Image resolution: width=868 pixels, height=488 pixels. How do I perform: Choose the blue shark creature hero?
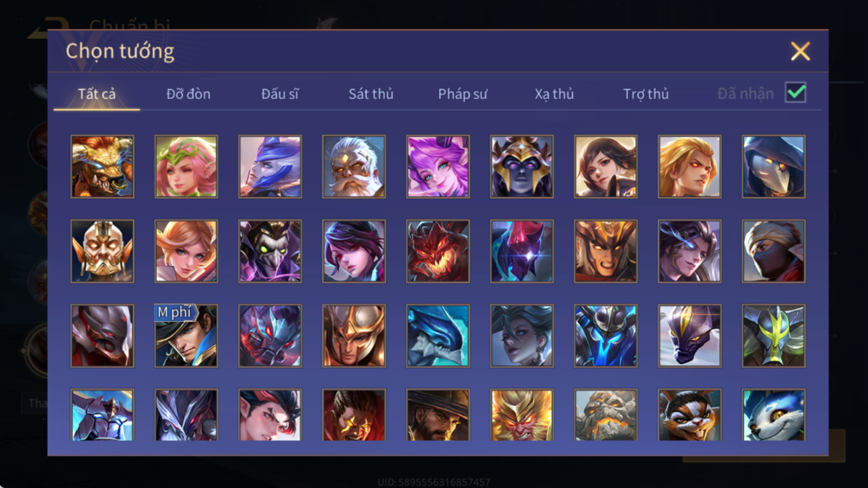click(x=438, y=336)
